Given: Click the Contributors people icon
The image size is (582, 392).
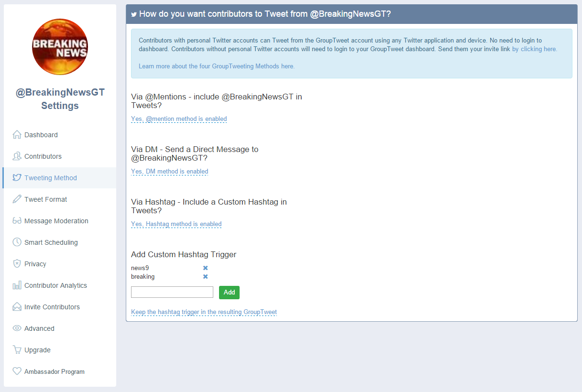Looking at the screenshot, I should coord(17,156).
